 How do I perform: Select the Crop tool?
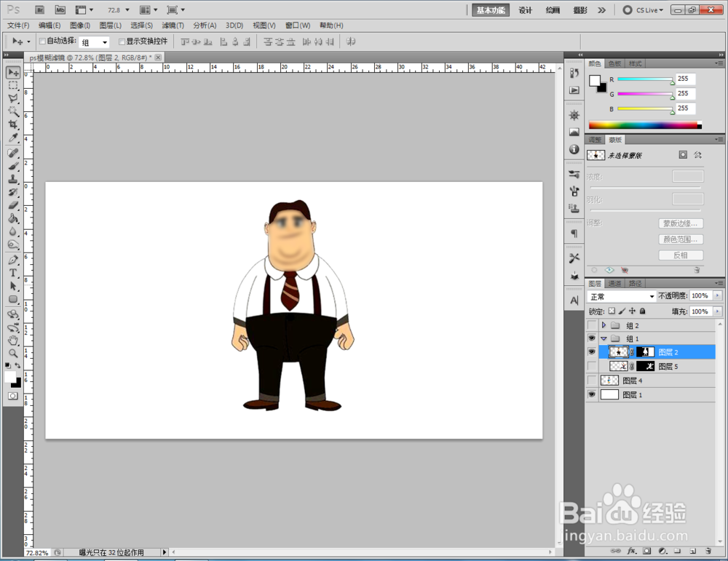click(13, 124)
